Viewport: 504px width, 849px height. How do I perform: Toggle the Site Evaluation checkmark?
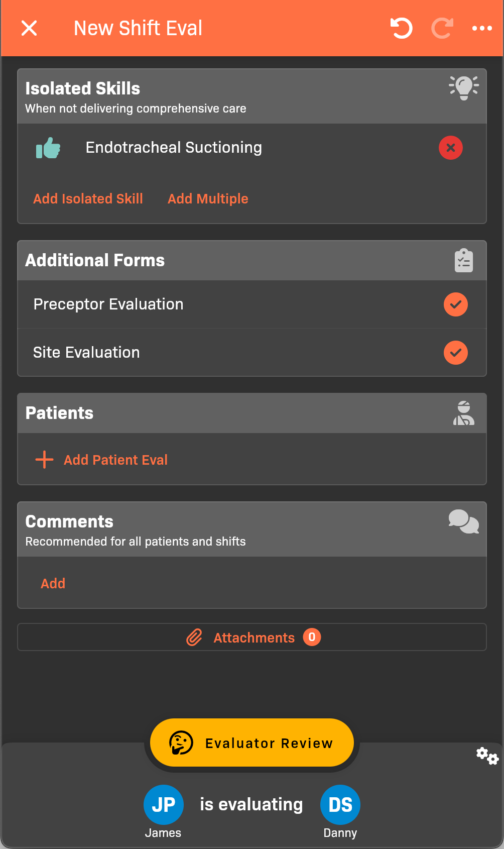[x=455, y=353]
